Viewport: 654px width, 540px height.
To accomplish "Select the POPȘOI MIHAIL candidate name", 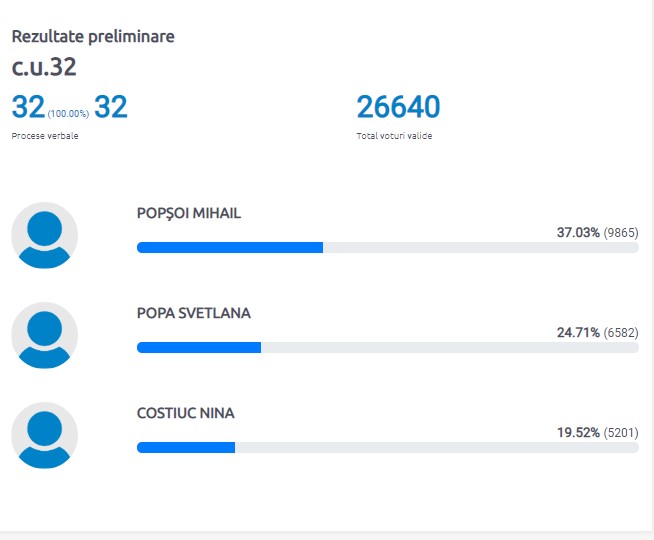I will coord(189,213).
